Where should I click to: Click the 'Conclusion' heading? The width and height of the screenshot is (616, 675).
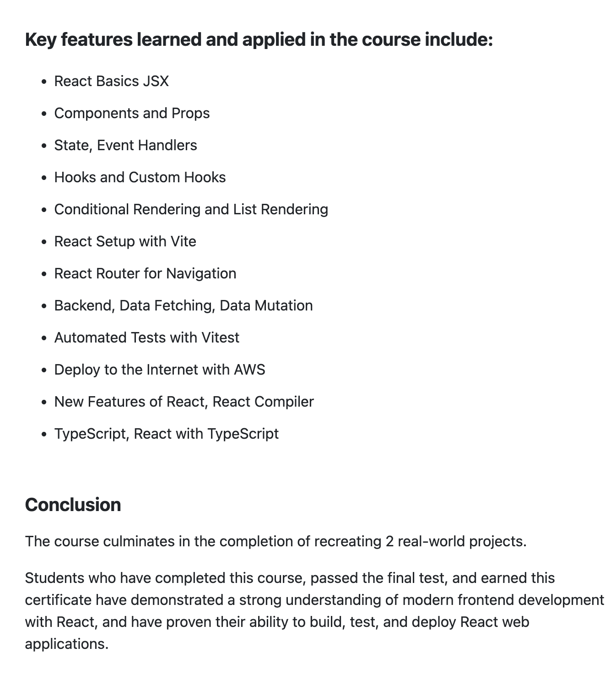[x=73, y=505]
